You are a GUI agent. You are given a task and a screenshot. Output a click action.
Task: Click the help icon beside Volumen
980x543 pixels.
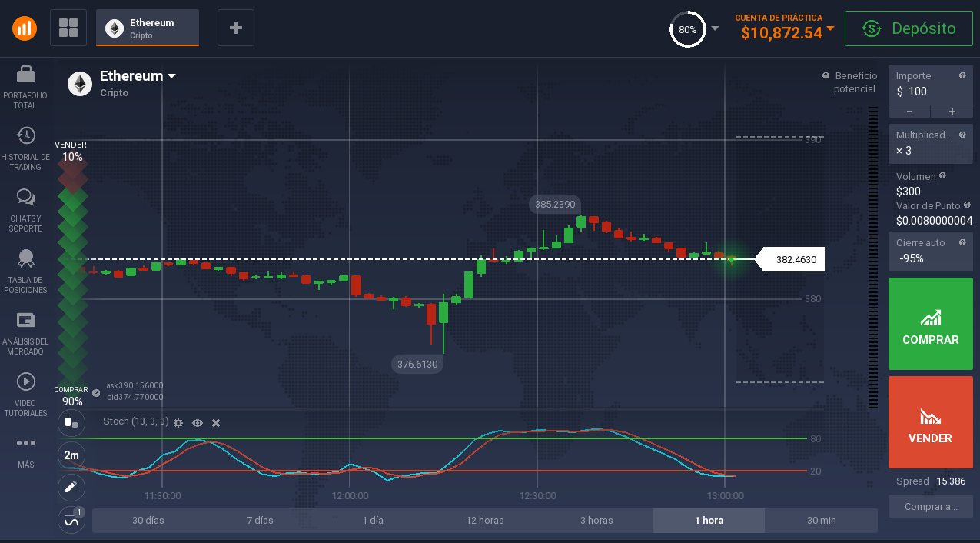tap(942, 176)
